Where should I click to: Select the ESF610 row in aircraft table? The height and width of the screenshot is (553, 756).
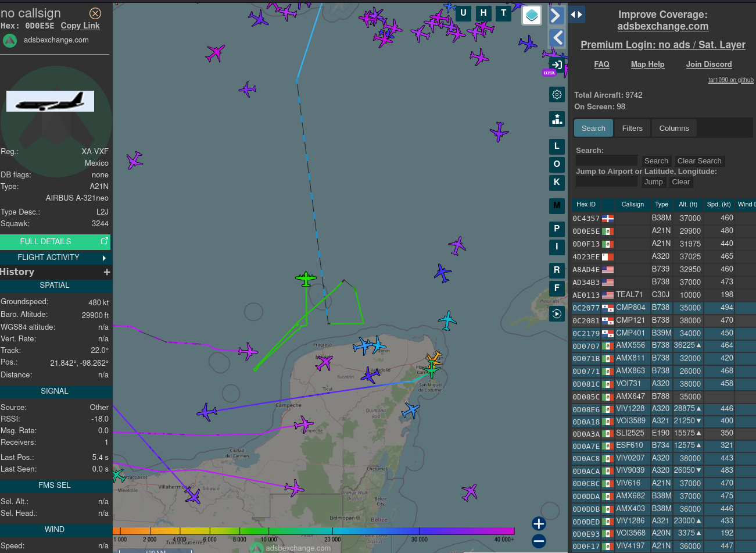point(663,445)
